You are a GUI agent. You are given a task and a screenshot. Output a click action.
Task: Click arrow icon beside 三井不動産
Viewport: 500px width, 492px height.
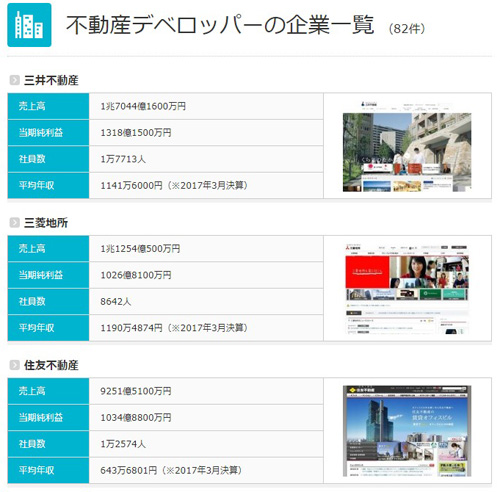coord(14,80)
